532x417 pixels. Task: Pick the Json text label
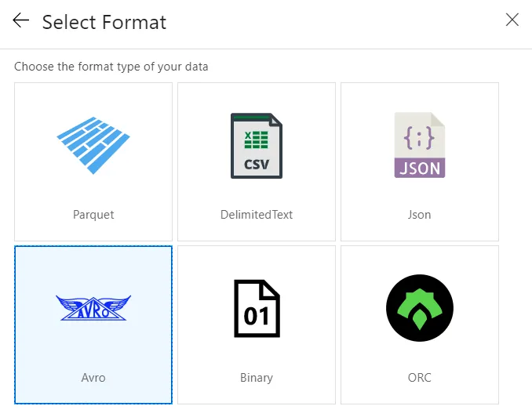click(x=420, y=214)
